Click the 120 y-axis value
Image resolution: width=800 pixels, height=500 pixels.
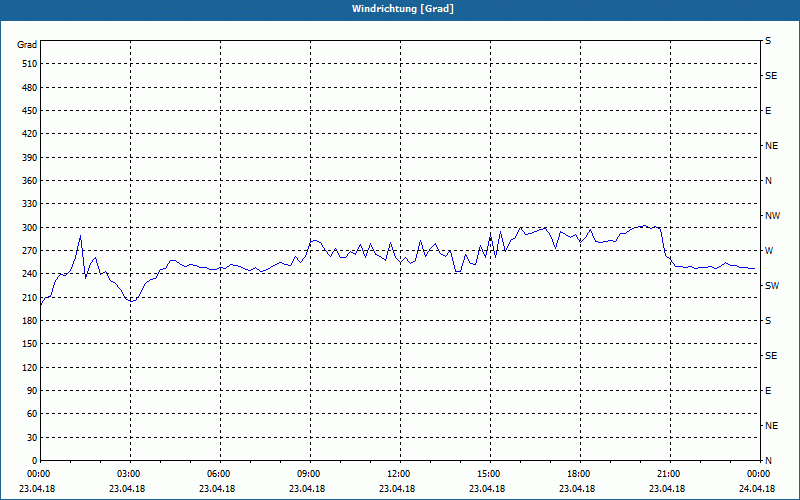coord(29,368)
